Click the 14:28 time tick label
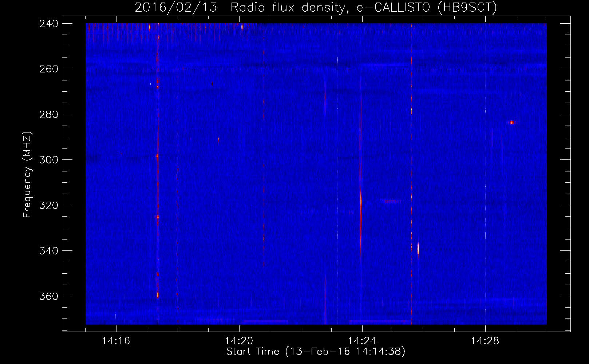 click(485, 341)
